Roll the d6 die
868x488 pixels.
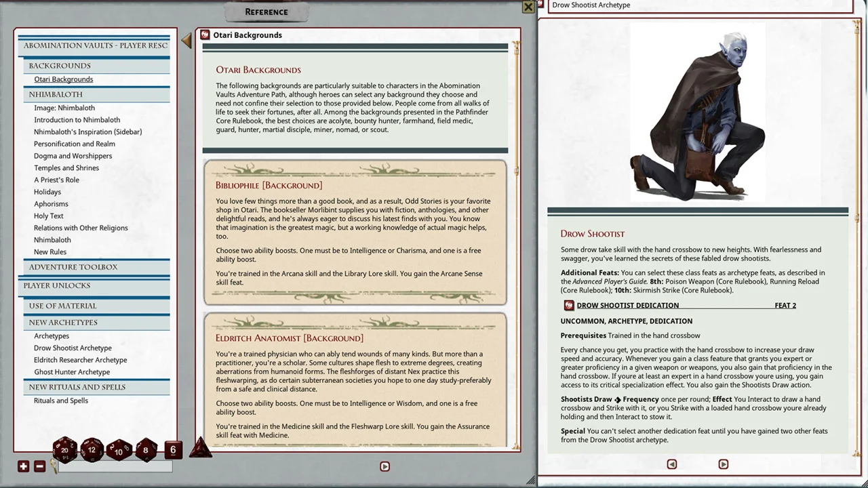click(x=173, y=449)
